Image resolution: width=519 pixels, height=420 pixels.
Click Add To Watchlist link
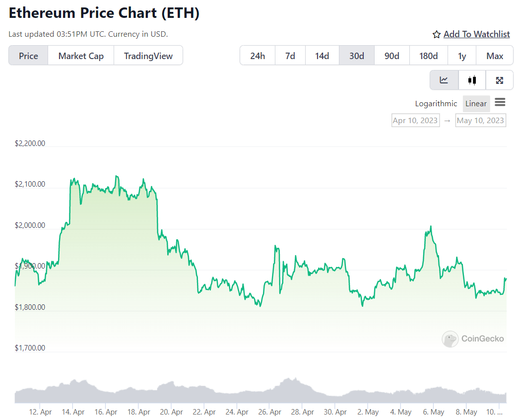click(476, 34)
